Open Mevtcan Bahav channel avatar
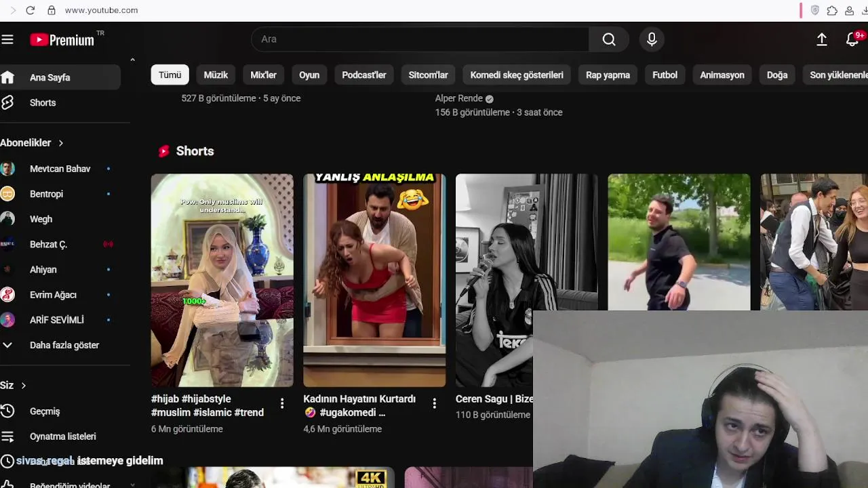The image size is (868, 488). click(x=7, y=169)
